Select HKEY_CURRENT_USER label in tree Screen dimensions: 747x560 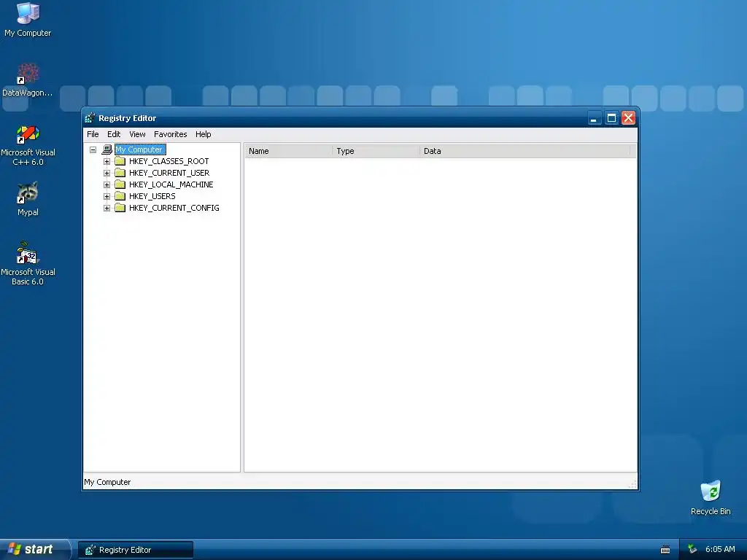tap(169, 173)
